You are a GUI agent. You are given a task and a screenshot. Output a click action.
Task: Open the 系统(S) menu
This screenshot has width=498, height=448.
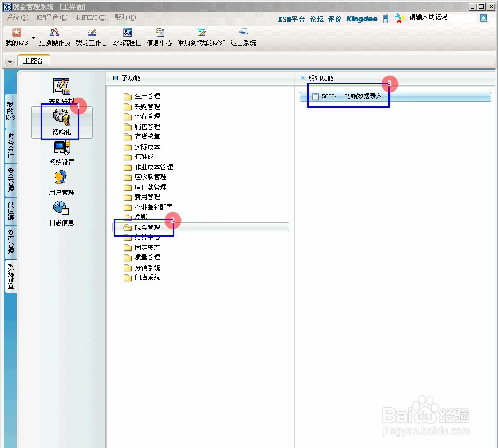pyautogui.click(x=17, y=17)
